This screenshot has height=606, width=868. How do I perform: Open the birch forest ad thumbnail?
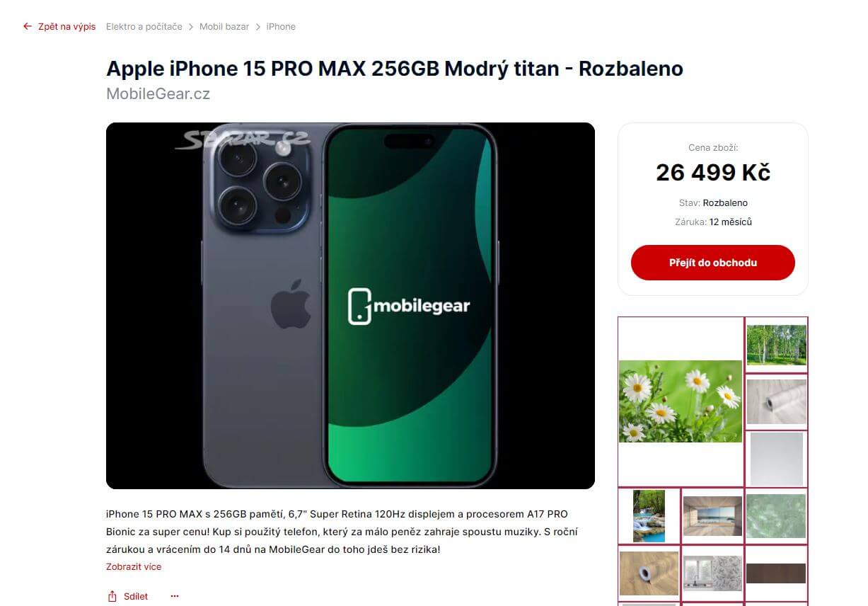click(x=777, y=345)
